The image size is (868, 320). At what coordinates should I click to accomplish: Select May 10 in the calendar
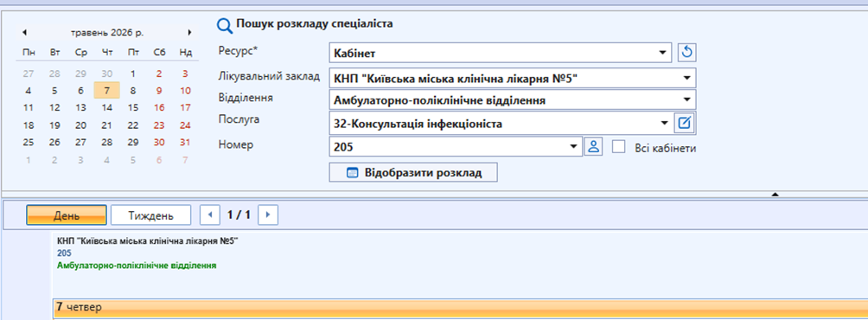(185, 91)
